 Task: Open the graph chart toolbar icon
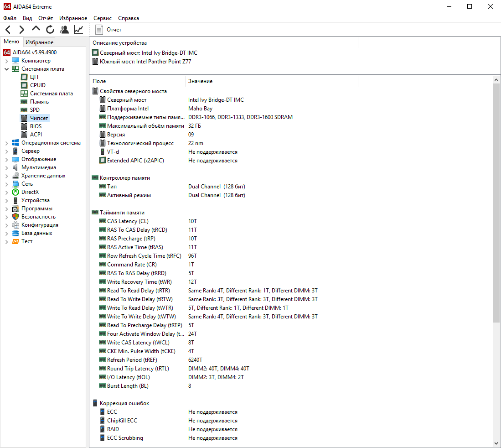[x=78, y=30]
